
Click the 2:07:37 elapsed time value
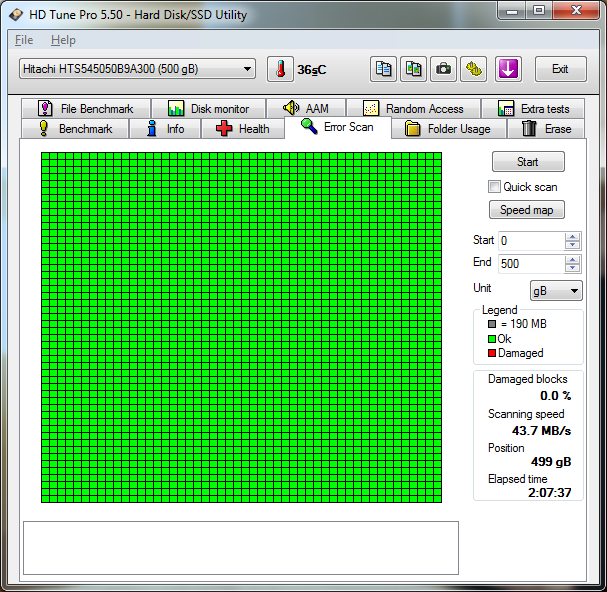(x=549, y=492)
